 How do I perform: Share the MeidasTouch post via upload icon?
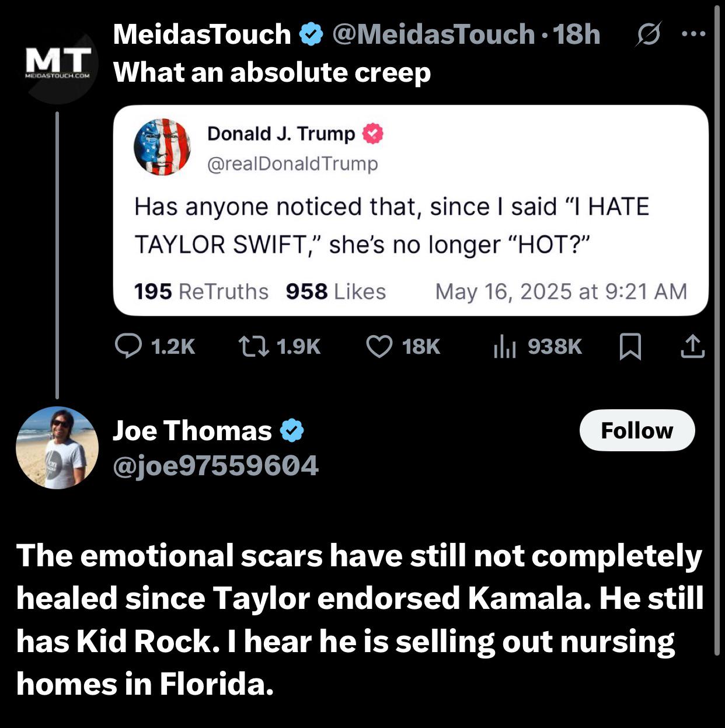(692, 346)
